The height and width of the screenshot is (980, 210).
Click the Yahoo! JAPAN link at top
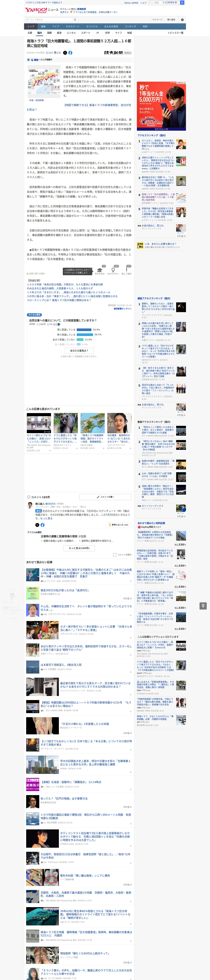pyautogui.click(x=131, y=3)
